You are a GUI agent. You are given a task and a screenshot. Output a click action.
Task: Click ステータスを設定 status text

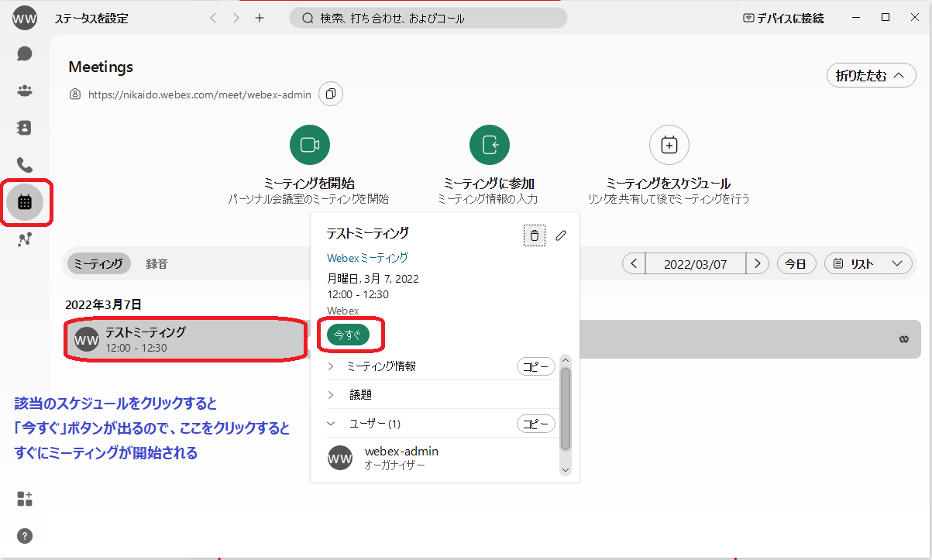(91, 19)
